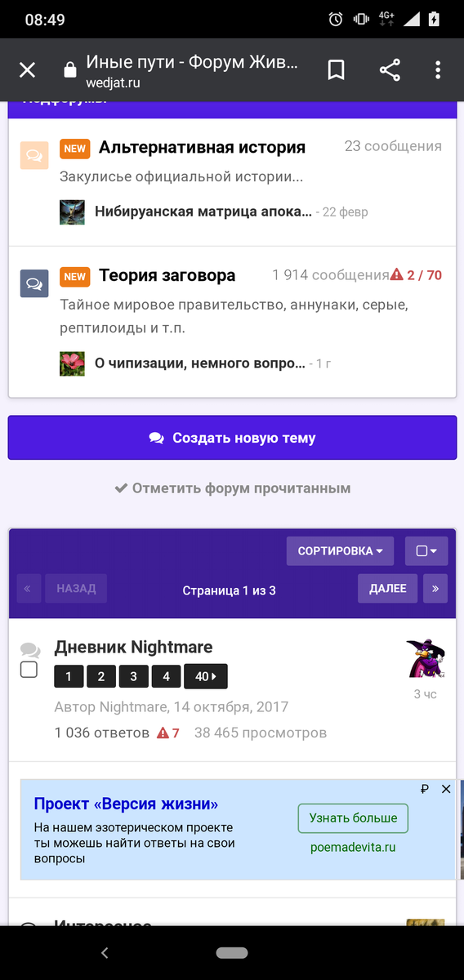Open the three-dot overflow menu
Viewport: 464px width, 980px height.
pos(438,70)
